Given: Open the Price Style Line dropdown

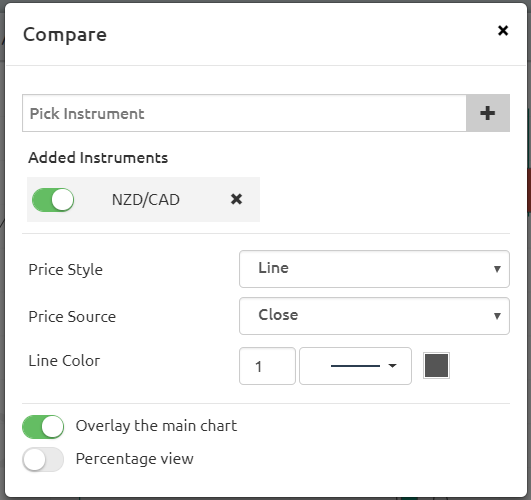Looking at the screenshot, I should click(x=374, y=269).
